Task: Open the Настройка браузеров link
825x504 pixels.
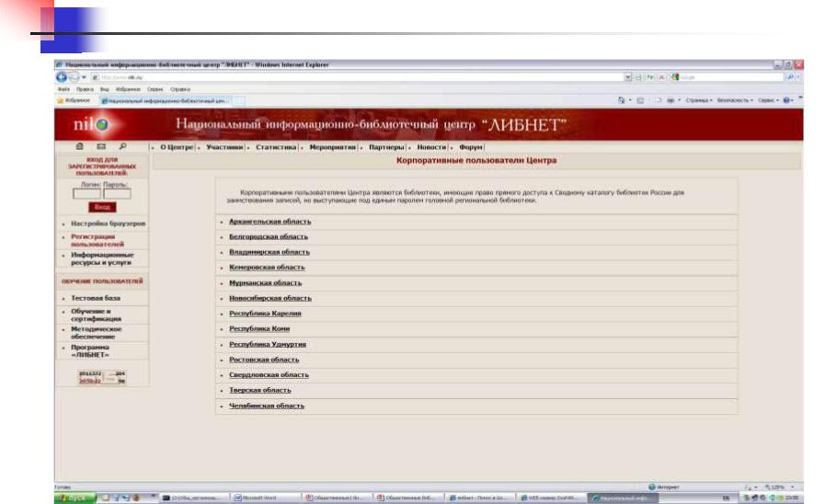Action: [108, 223]
